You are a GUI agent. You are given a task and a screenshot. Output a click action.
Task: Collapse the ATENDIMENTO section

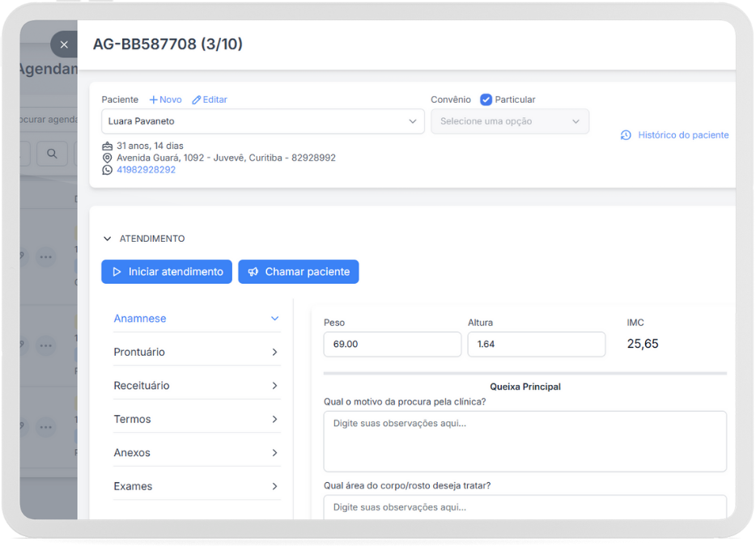(x=108, y=239)
